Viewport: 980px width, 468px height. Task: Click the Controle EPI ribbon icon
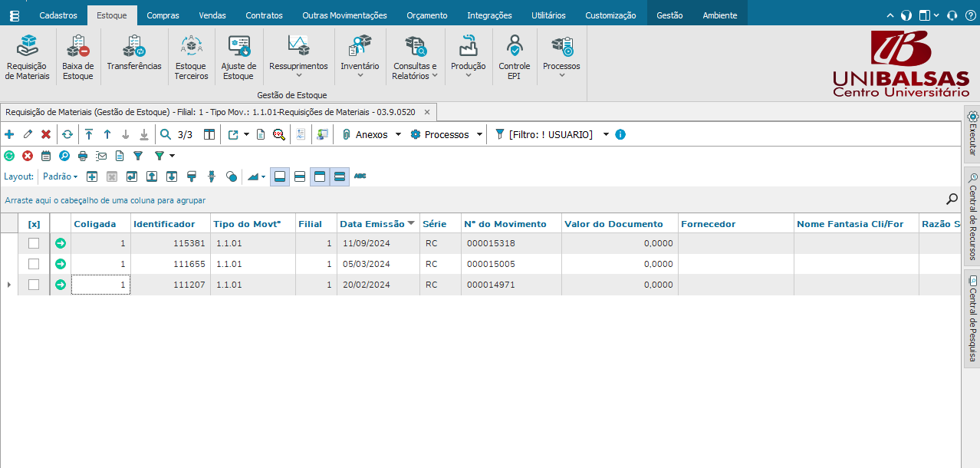514,48
